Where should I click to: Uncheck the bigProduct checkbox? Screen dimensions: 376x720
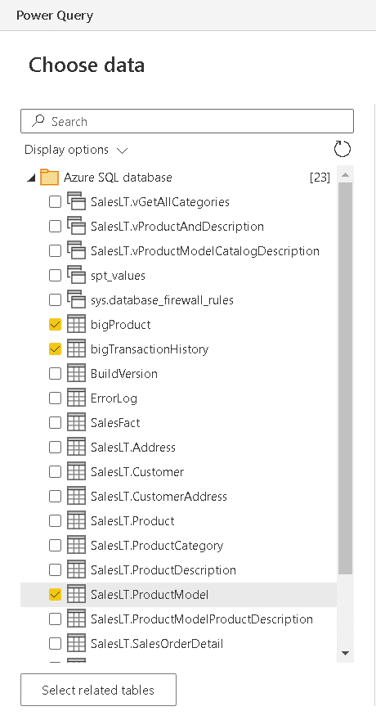(55, 325)
